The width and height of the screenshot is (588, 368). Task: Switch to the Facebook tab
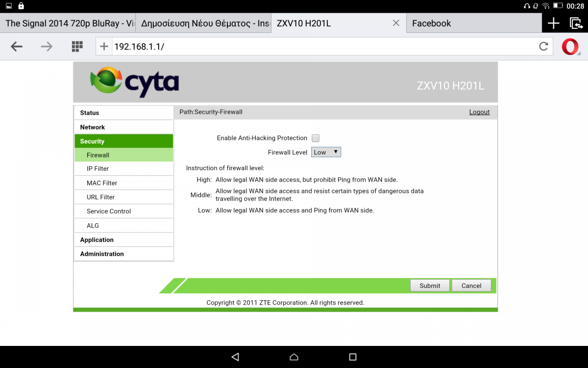coord(474,23)
